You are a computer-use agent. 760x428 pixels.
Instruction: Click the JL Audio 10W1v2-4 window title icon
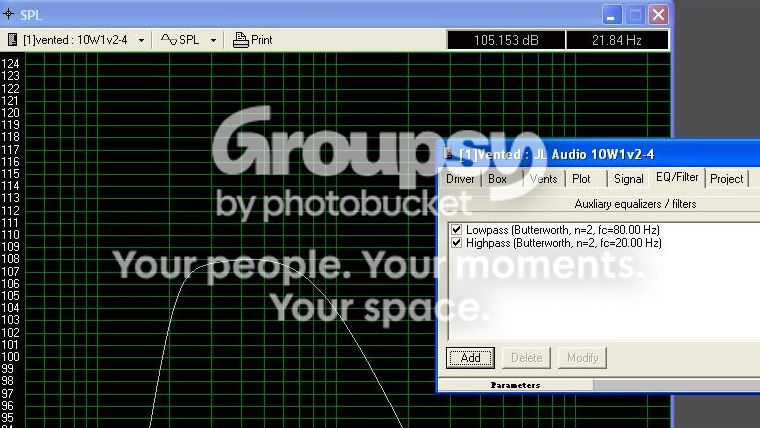[448, 153]
